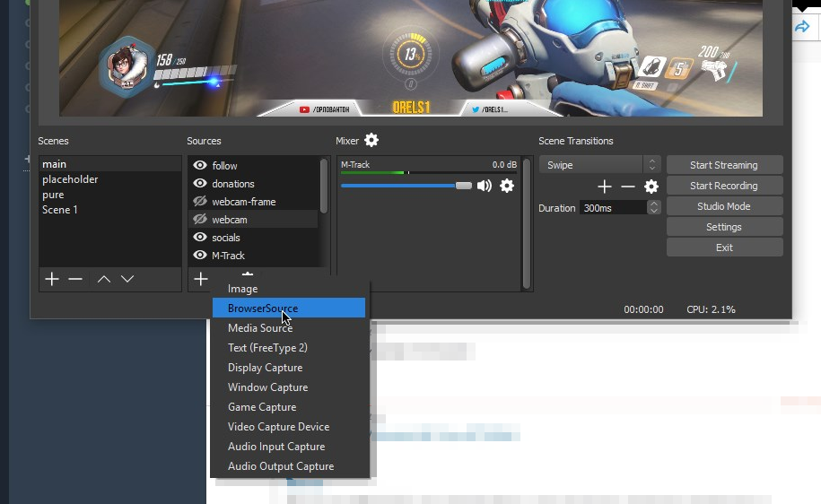Open OBS Settings button
The height and width of the screenshot is (504, 821).
point(725,227)
